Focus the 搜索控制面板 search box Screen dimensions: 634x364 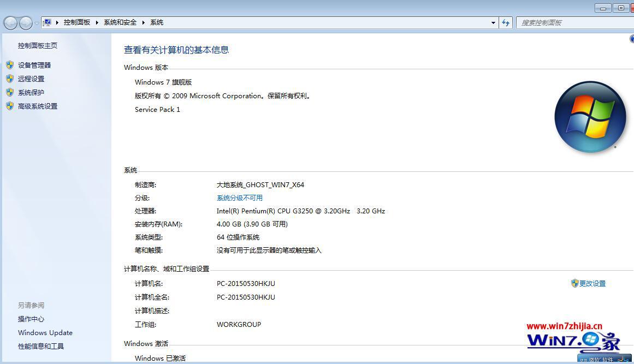click(574, 22)
